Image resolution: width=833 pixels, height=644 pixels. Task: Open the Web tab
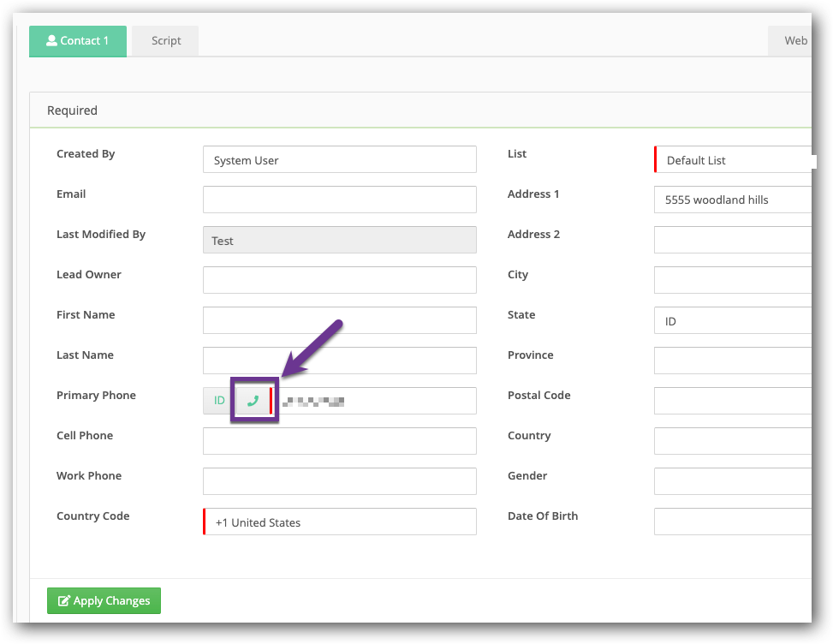point(792,41)
